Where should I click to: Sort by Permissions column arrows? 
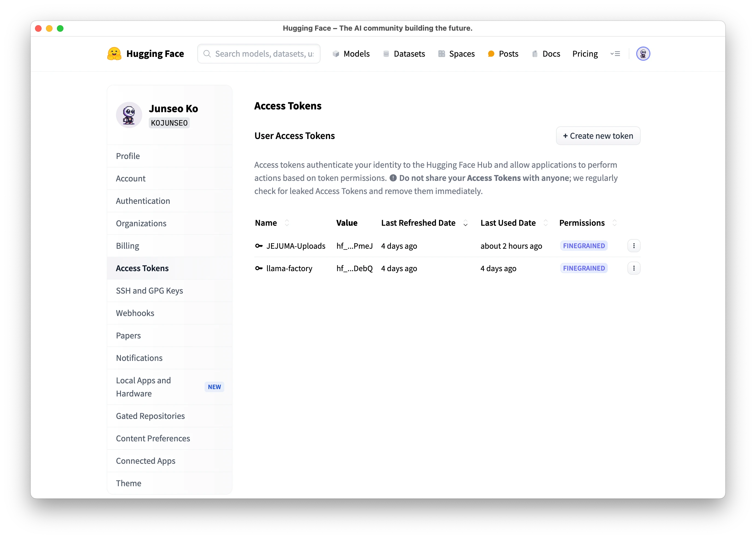[614, 223]
